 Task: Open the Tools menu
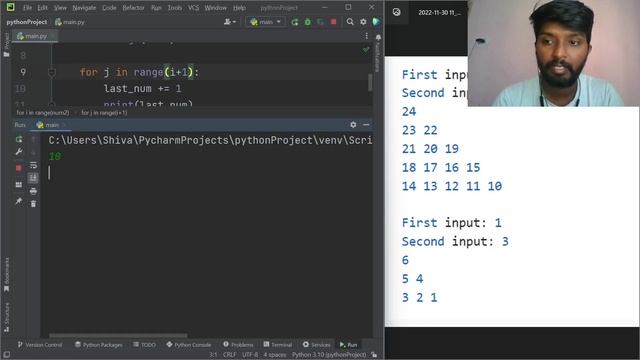175,8
